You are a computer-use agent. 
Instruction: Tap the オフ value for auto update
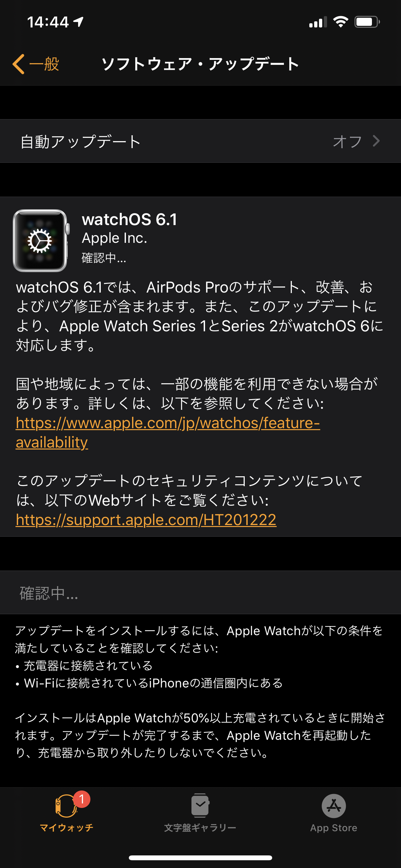tap(347, 141)
